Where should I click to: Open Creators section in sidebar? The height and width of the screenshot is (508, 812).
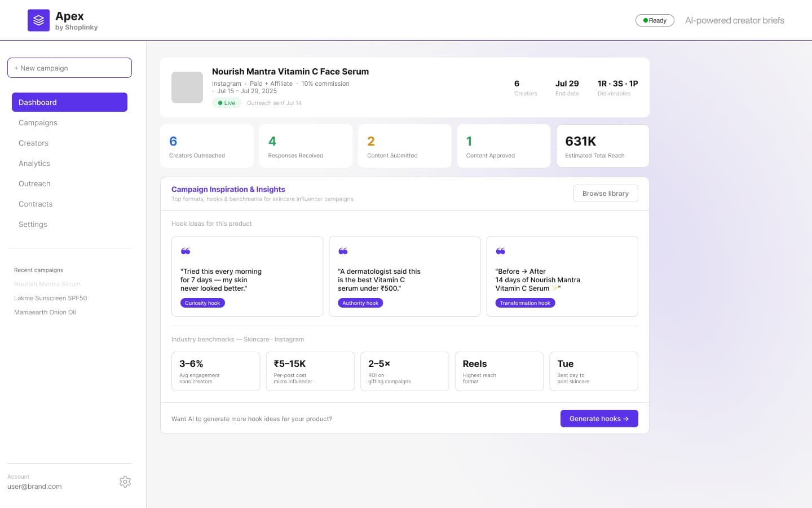pyautogui.click(x=33, y=143)
